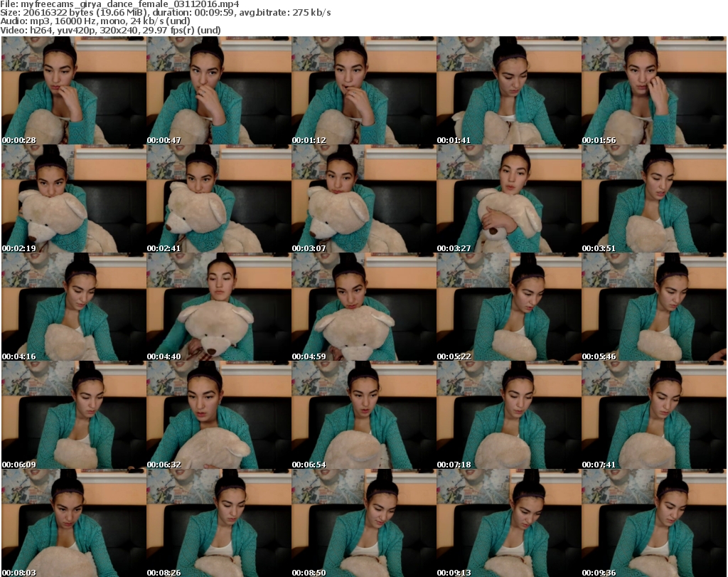
Task: Click the 00:02:41 timestamp label
Action: [164, 248]
